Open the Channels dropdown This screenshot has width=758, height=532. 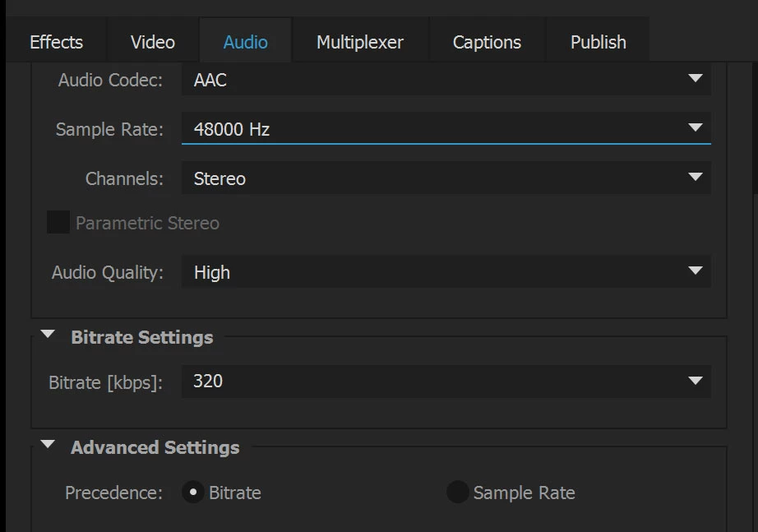444,178
